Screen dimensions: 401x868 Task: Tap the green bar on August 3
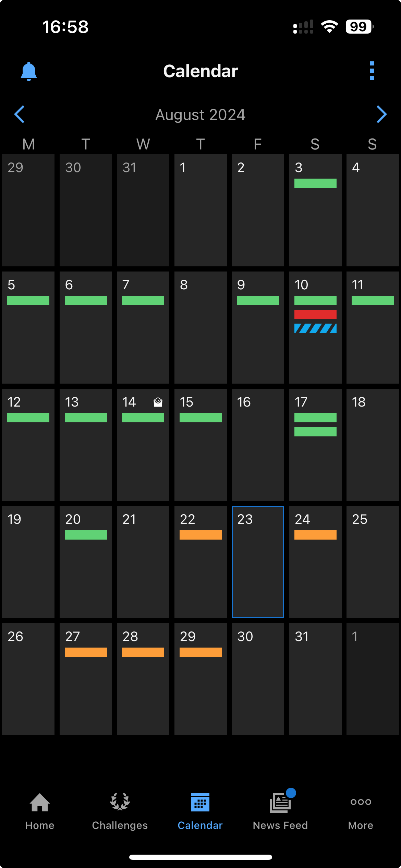(x=315, y=183)
